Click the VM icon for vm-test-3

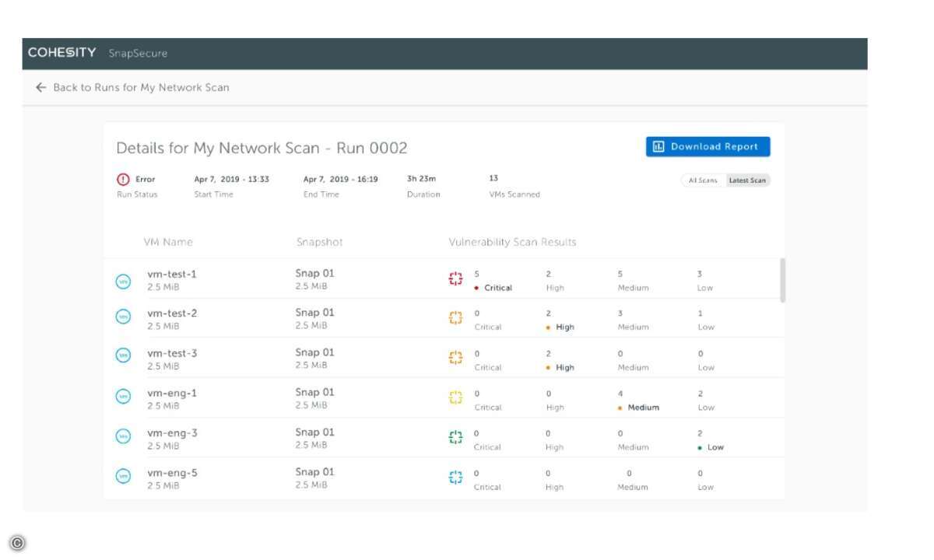point(123,355)
